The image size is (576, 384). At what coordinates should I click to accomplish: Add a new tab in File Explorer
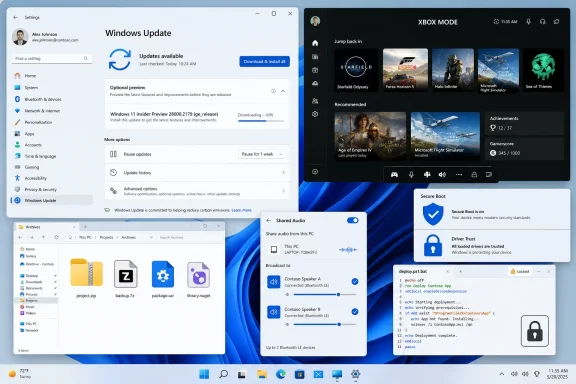point(85,227)
